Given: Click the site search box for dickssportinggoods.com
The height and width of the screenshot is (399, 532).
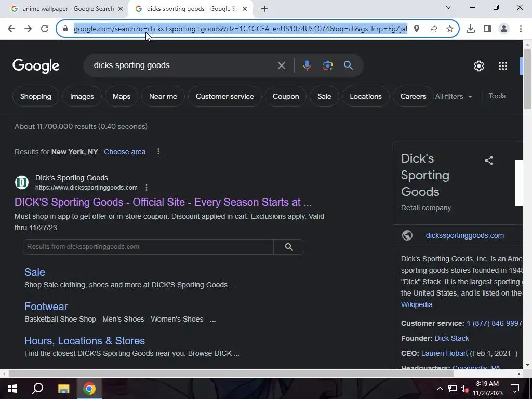Looking at the screenshot, I should (148, 247).
